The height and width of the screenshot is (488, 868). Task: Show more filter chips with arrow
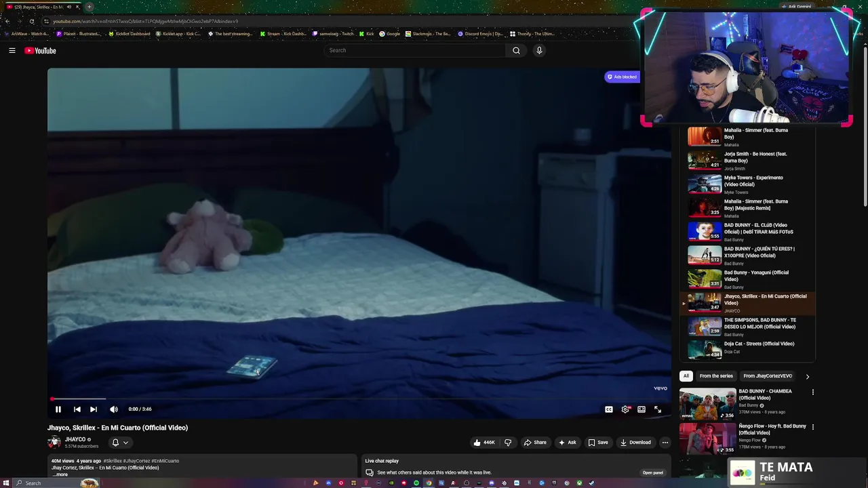[x=807, y=376]
